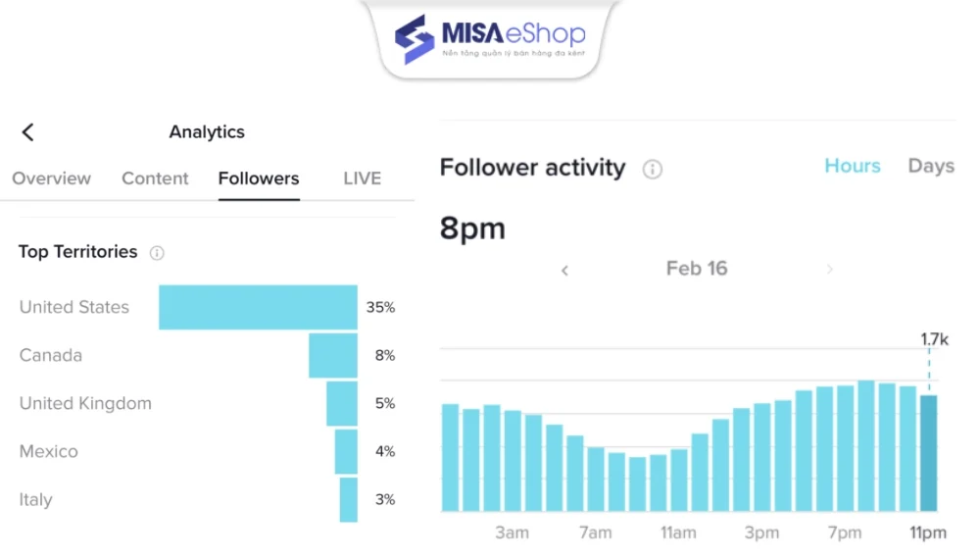This screenshot has height=559, width=980.
Task: Switch to the Overview tab
Action: click(x=51, y=178)
